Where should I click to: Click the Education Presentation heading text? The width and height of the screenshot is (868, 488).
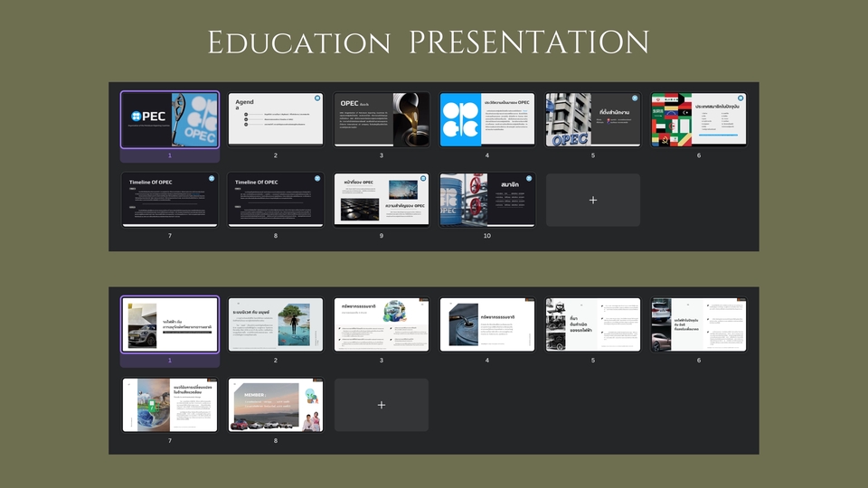coord(429,42)
